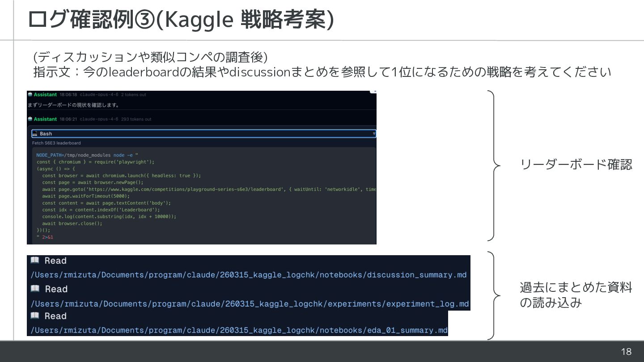This screenshot has width=644, height=362.
Task: Open the discussion_summary.md file path
Action: pyautogui.click(x=249, y=275)
